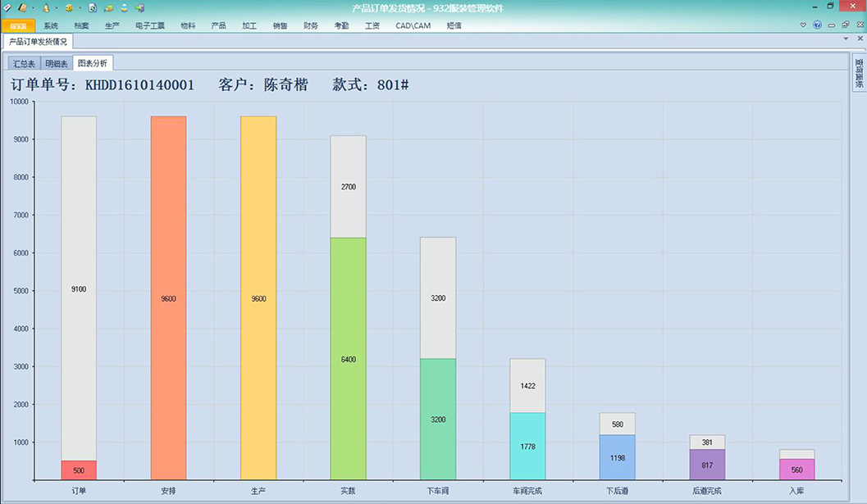Click the brown book icon in top toolbar

(22, 7)
